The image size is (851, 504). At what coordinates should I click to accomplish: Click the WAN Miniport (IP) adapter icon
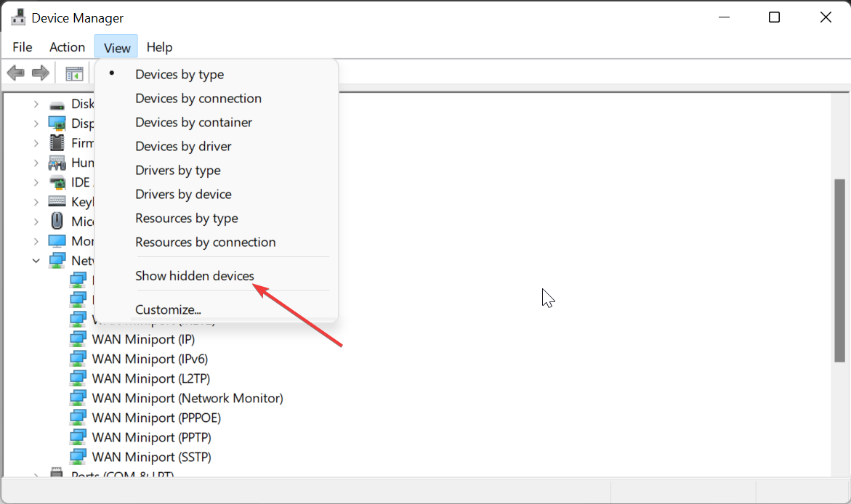click(x=78, y=339)
